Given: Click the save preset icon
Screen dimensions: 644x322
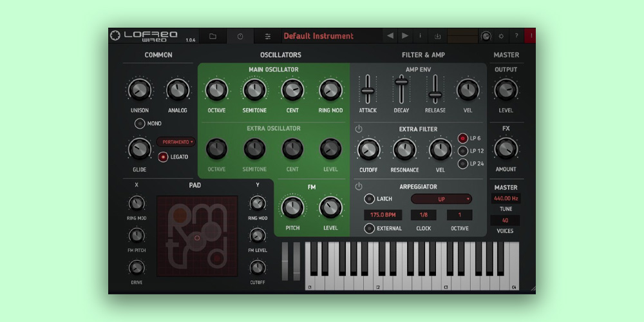Looking at the screenshot, I should pos(437,36).
